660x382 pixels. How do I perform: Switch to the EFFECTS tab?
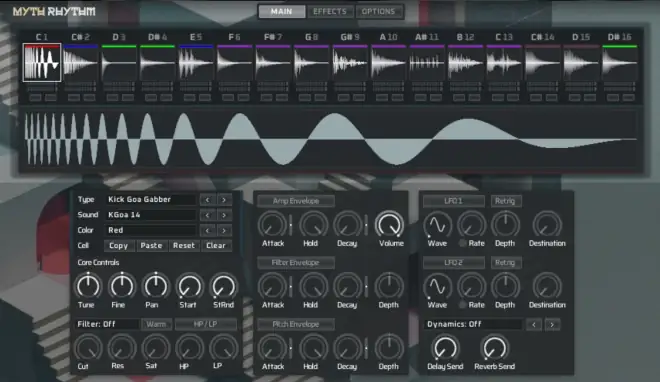[330, 11]
